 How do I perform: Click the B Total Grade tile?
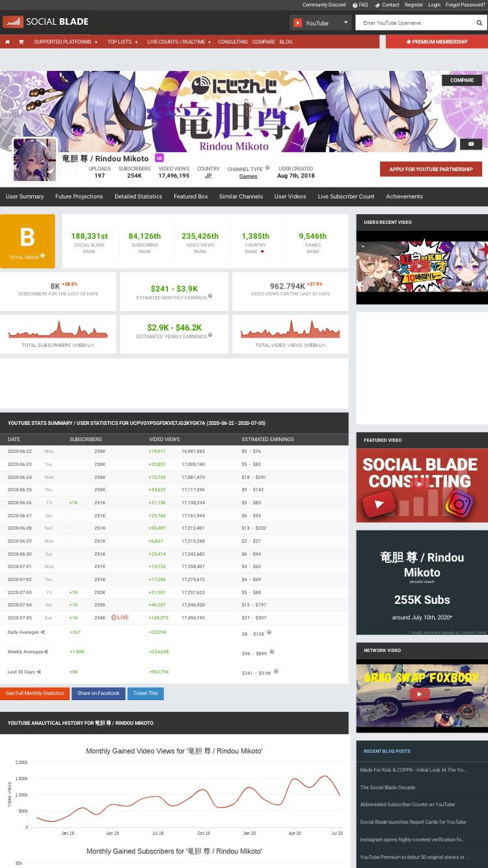coord(27,241)
